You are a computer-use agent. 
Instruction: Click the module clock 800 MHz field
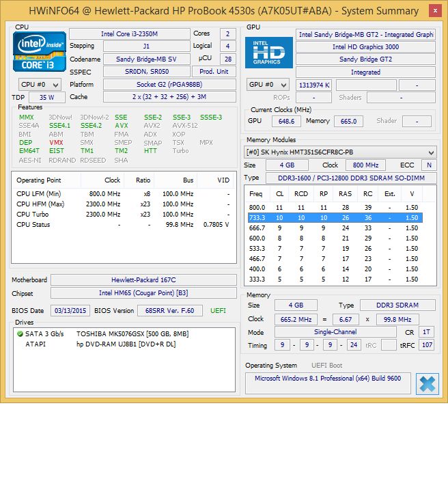pyautogui.click(x=365, y=165)
